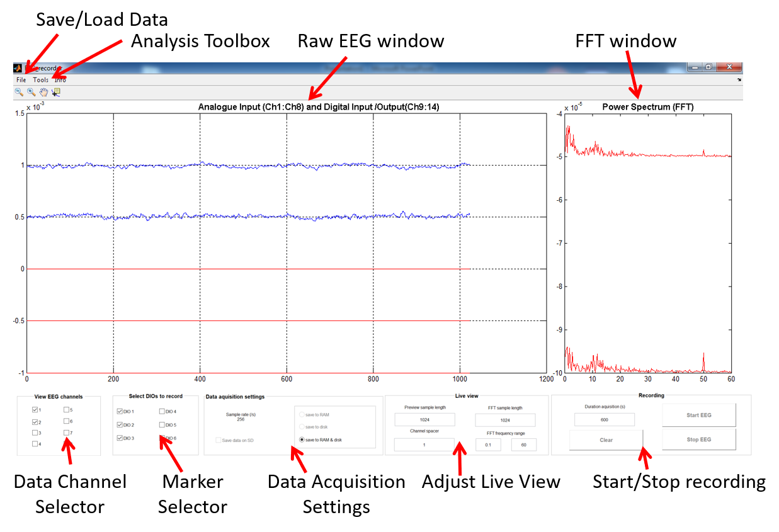The height and width of the screenshot is (532, 779).
Task: Uncheck EEG channel 1 checkbox
Action: point(35,410)
